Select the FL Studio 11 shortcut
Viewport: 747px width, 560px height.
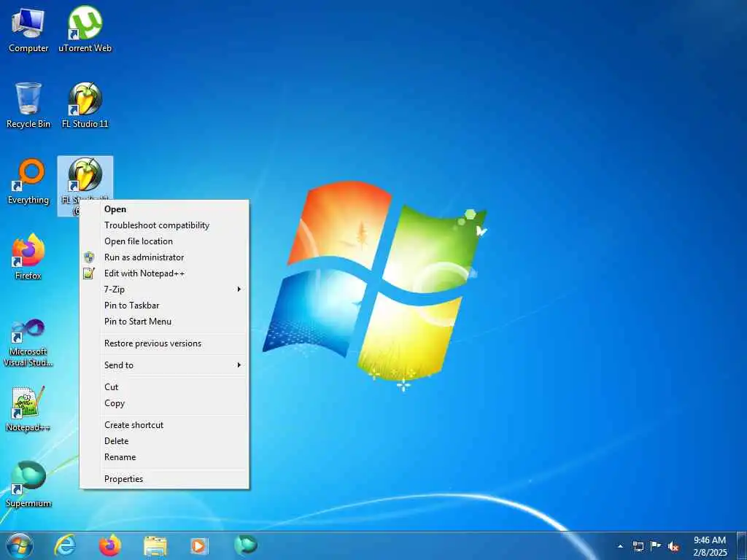coord(85,106)
